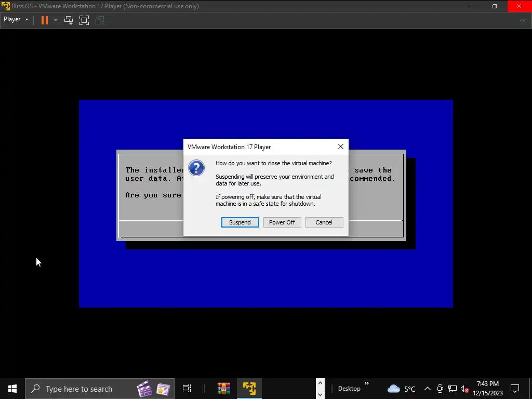The width and height of the screenshot is (532, 399).
Task: Restore down the VMware Player window
Action: coord(495,6)
